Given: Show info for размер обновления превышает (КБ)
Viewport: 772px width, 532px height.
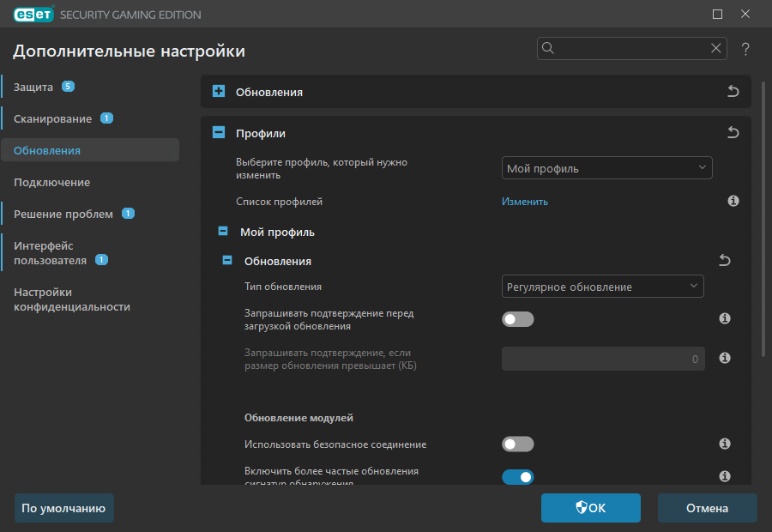Looking at the screenshot, I should 724,358.
